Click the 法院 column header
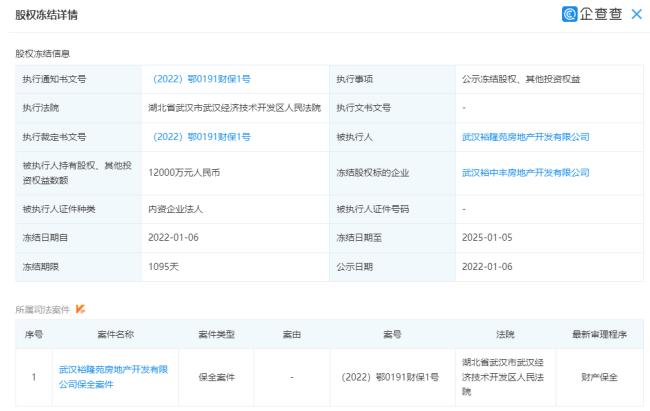The width and height of the screenshot is (650, 411). click(505, 334)
